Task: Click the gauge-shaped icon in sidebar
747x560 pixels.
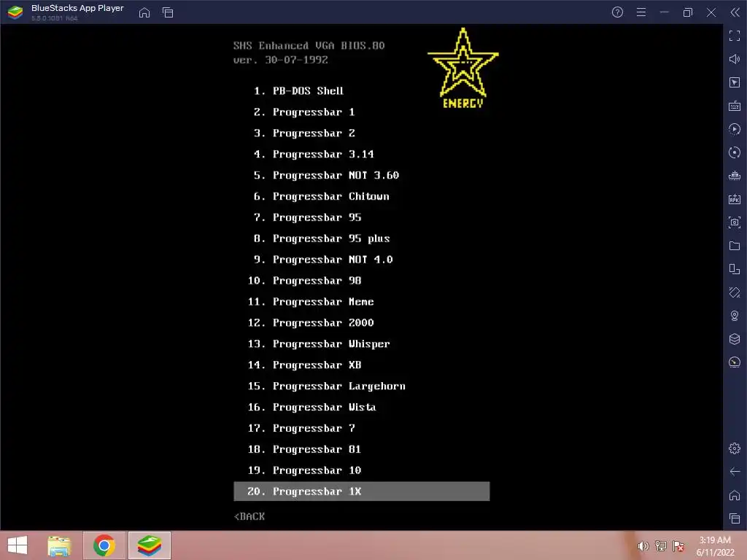Action: [735, 362]
